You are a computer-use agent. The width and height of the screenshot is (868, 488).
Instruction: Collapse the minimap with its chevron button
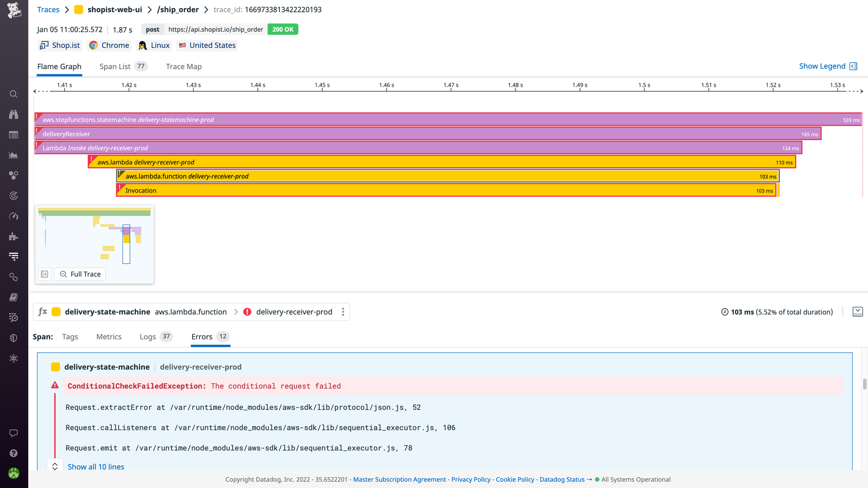tap(45, 274)
